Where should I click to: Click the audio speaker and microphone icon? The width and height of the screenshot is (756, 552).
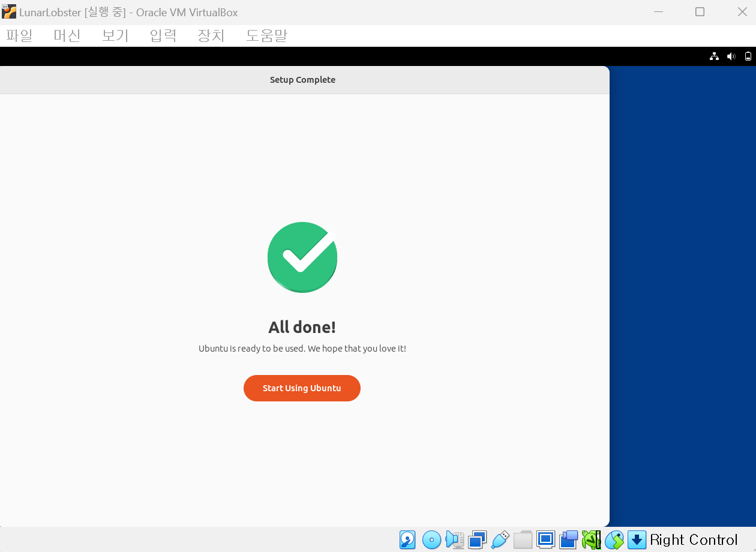455,539
